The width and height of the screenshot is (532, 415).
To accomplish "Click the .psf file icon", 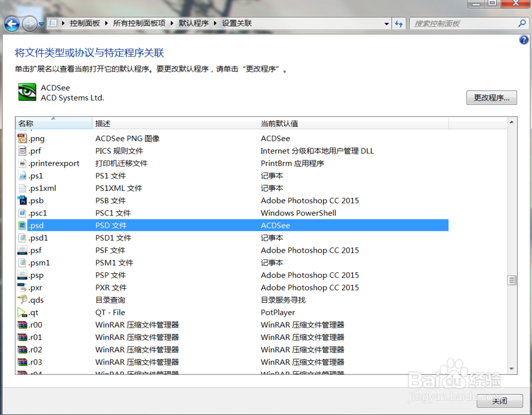I will (x=22, y=250).
